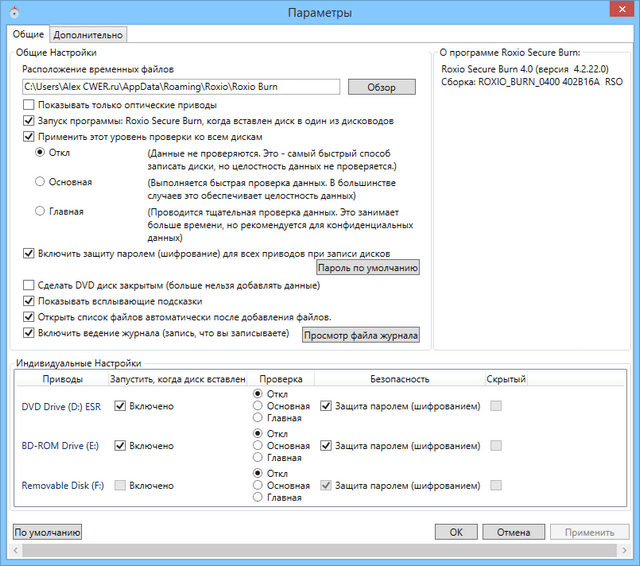
Task: Toggle Скрытый checkbox for DVD Drive (D:)
Action: (x=496, y=406)
